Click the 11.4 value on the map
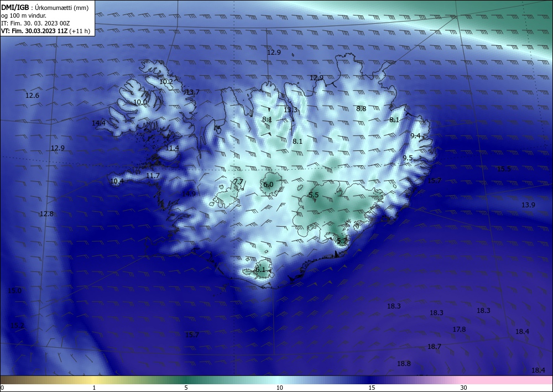This screenshot has width=553, height=392. (172, 148)
